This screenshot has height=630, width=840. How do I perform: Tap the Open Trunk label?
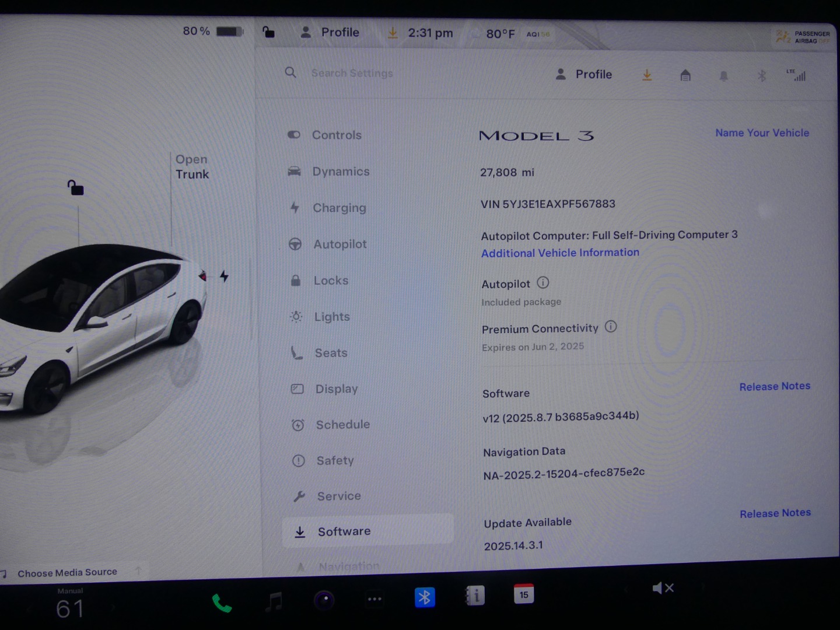click(x=192, y=167)
